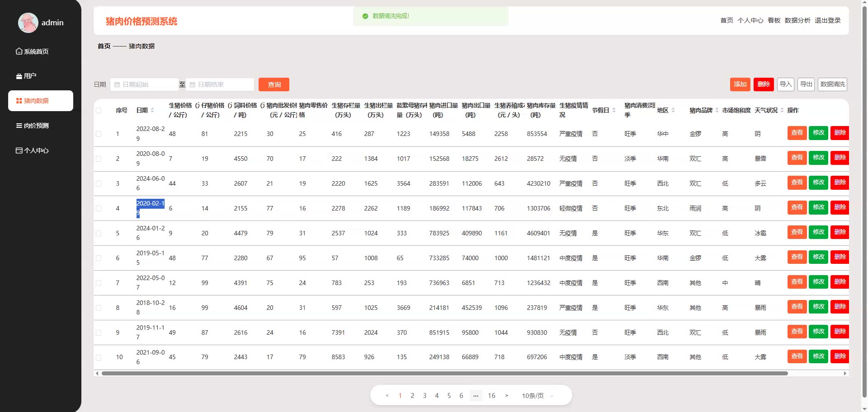Click horizontal scrollbar left arrow
This screenshot has height=412, width=868.
[x=97, y=374]
